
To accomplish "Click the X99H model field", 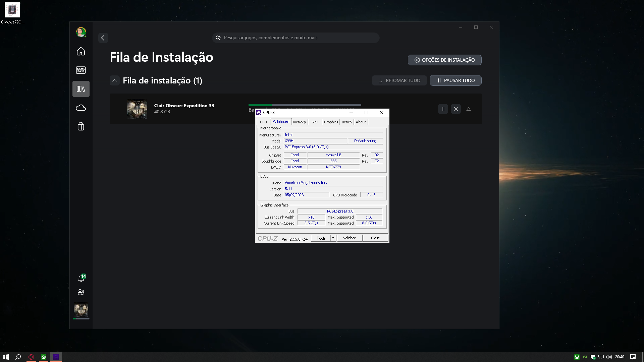I will click(x=315, y=141).
